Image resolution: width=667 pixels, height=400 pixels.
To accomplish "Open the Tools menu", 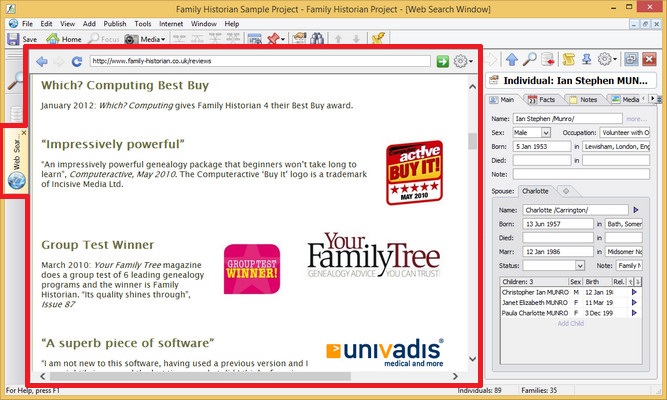I will point(143,24).
